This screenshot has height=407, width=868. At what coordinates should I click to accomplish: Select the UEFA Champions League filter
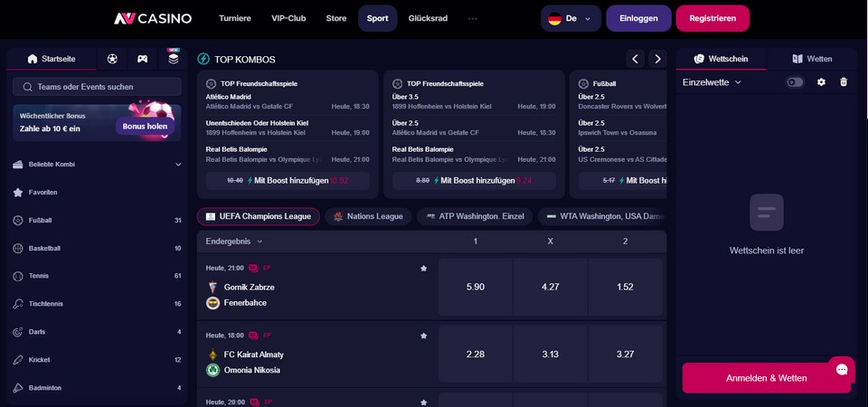coord(258,216)
